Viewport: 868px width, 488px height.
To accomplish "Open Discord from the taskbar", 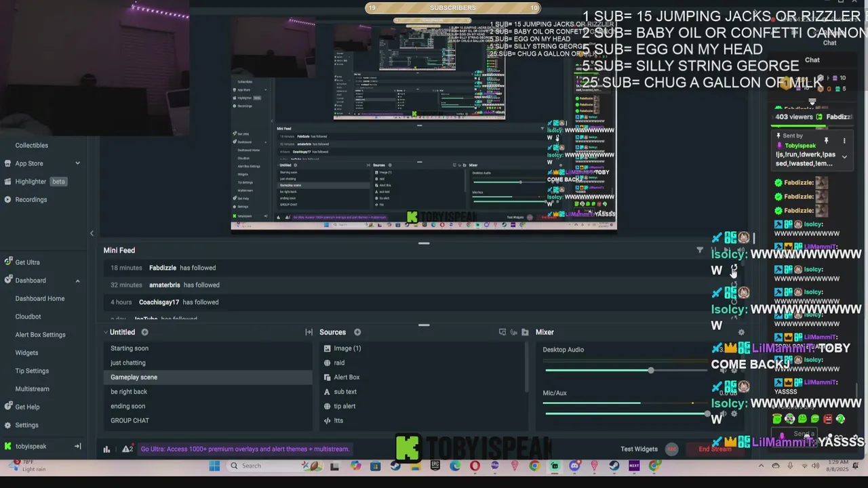I will point(575,466).
